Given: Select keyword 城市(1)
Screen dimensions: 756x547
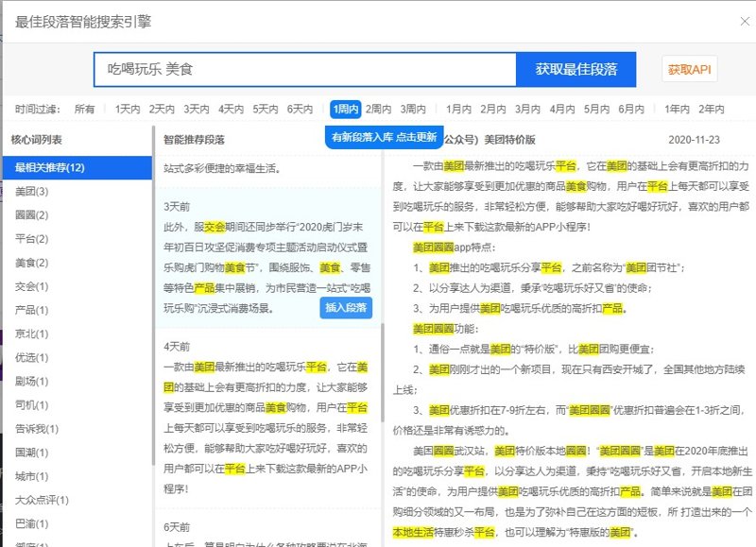Looking at the screenshot, I should (31, 476).
